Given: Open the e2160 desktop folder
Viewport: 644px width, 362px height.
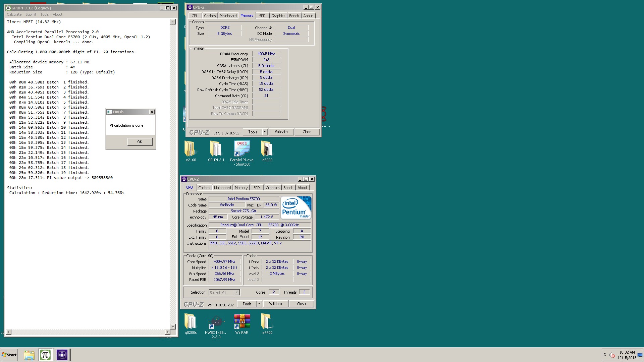Looking at the screenshot, I should coord(191,151).
